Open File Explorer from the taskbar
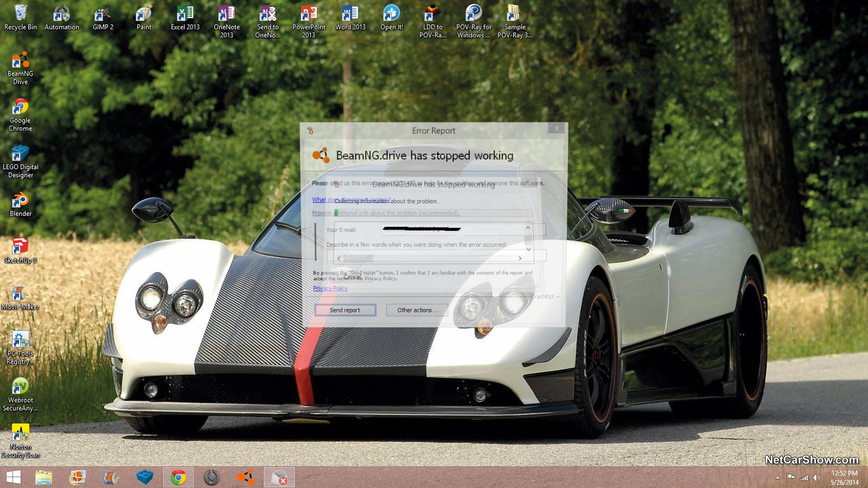The height and width of the screenshot is (488, 868). pos(44,477)
